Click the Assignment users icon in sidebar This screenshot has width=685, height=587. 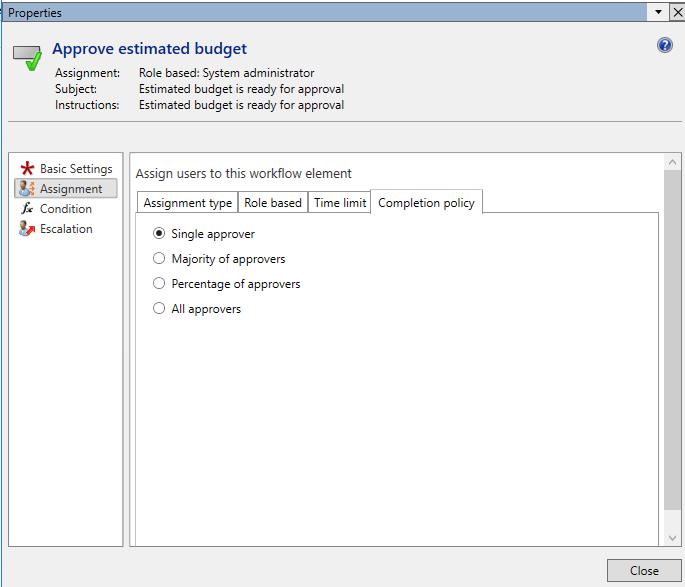(27, 189)
